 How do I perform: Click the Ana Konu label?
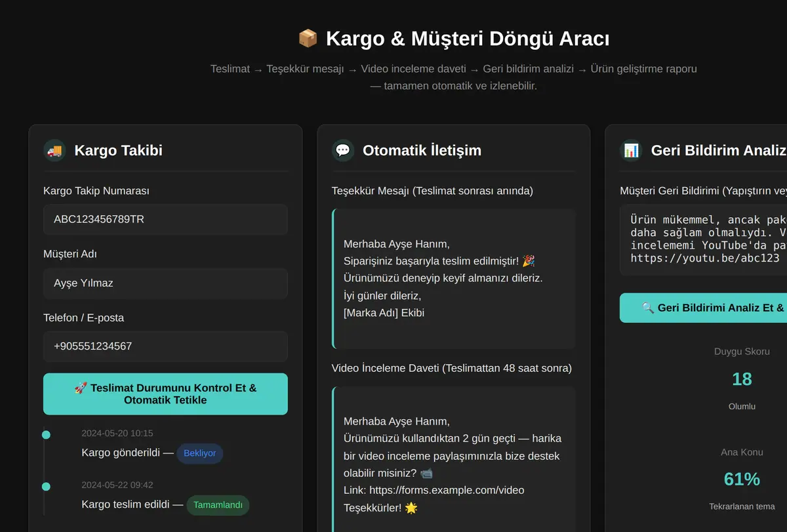[x=742, y=452]
